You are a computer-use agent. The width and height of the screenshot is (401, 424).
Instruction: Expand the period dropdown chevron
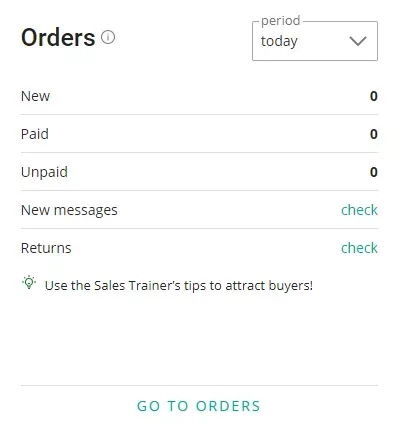358,41
